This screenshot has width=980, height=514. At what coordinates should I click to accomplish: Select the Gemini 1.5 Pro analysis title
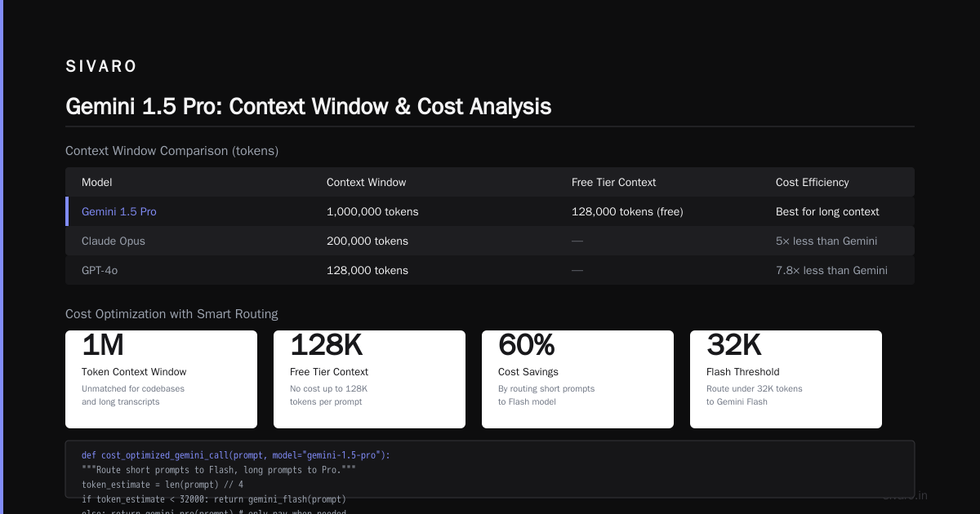pyautogui.click(x=308, y=107)
